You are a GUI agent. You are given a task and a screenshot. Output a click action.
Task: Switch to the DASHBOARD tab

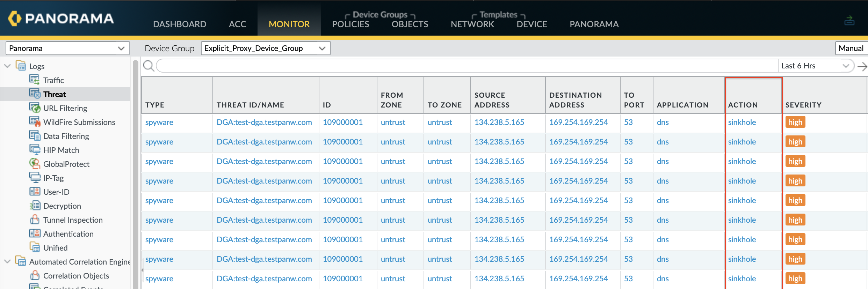(x=180, y=24)
